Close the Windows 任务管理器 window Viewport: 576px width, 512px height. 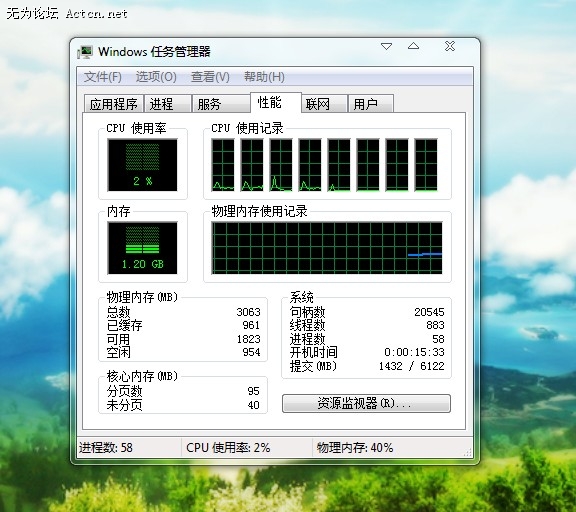450,46
